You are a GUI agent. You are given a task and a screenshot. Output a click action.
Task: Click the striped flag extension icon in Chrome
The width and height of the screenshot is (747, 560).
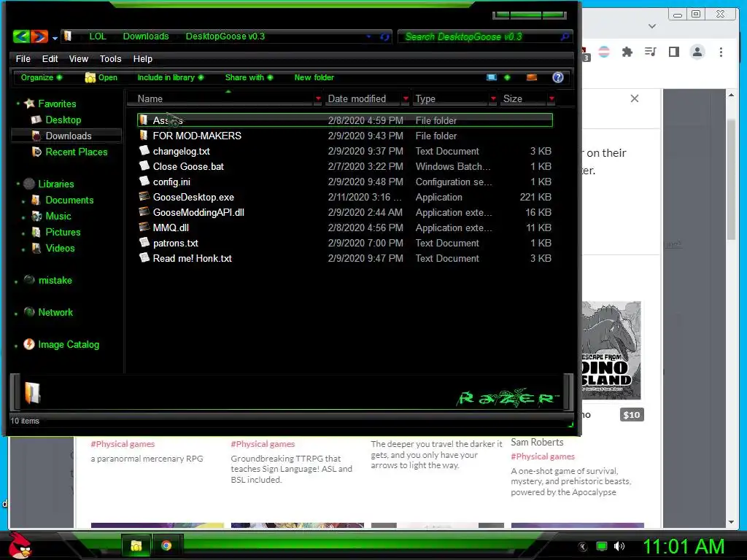(x=603, y=52)
